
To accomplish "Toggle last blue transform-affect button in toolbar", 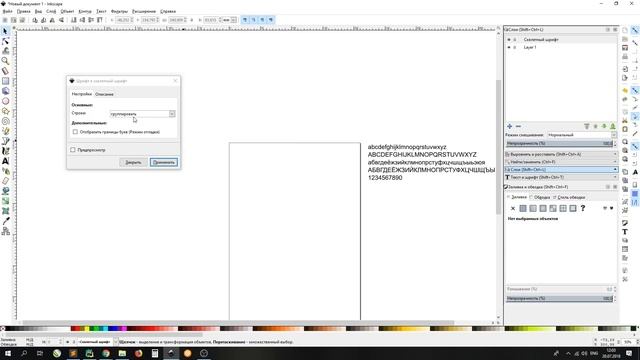I will 271,20.
